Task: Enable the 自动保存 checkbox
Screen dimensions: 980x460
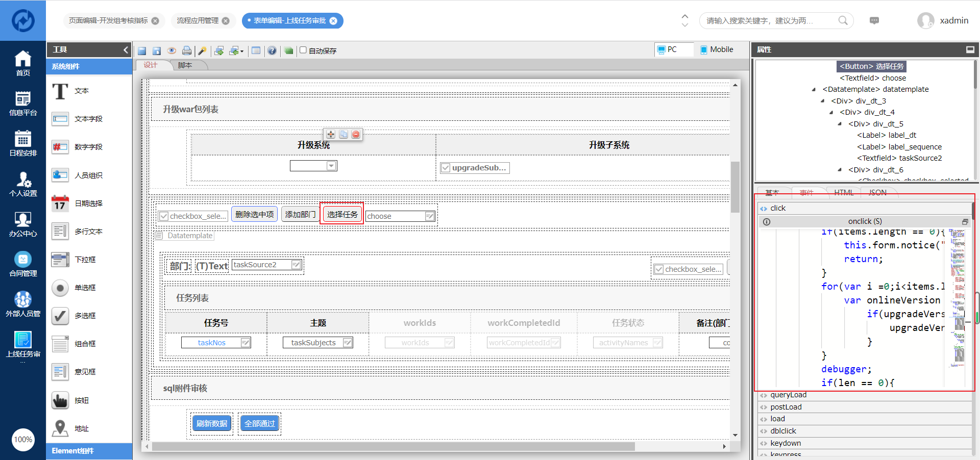Action: (x=303, y=50)
